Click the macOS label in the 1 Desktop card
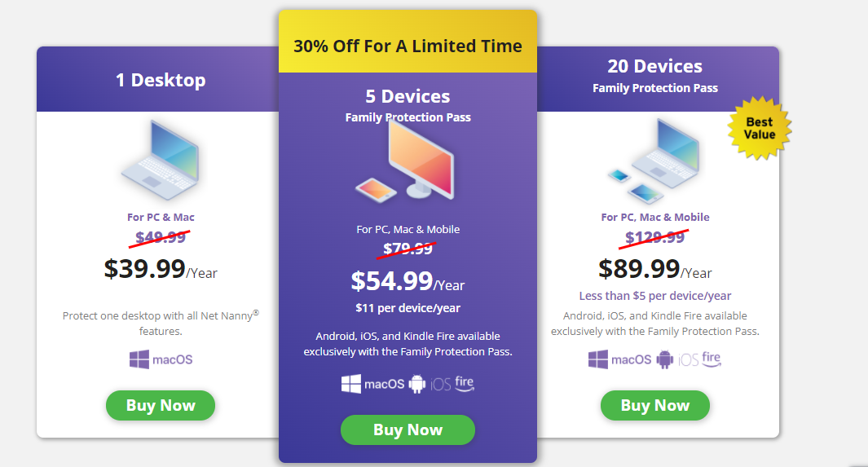868x467 pixels. [173, 359]
